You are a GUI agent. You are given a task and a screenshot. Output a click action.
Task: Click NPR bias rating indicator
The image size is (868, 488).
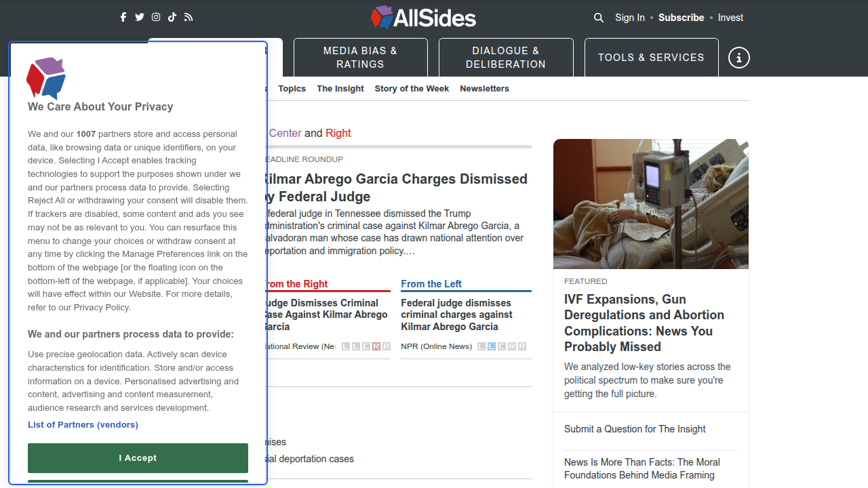502,346
